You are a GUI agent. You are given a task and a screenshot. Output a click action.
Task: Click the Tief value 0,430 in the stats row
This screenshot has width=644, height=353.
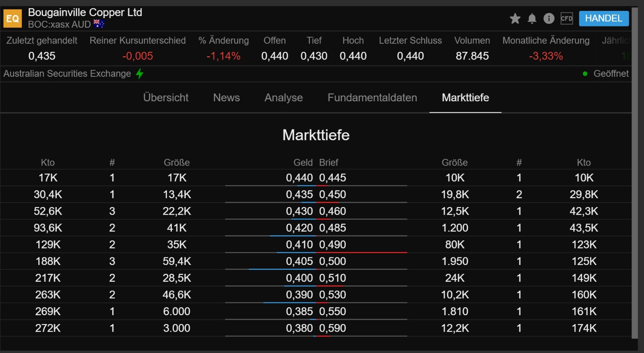(x=314, y=56)
